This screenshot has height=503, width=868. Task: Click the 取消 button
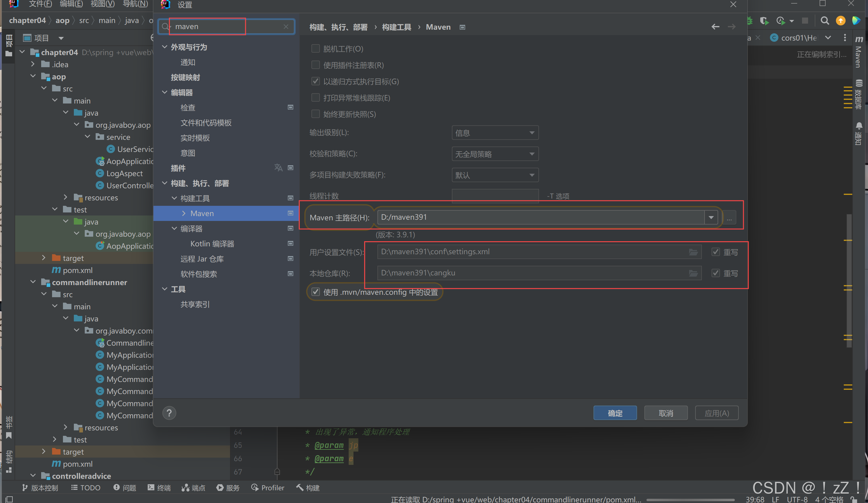666,413
